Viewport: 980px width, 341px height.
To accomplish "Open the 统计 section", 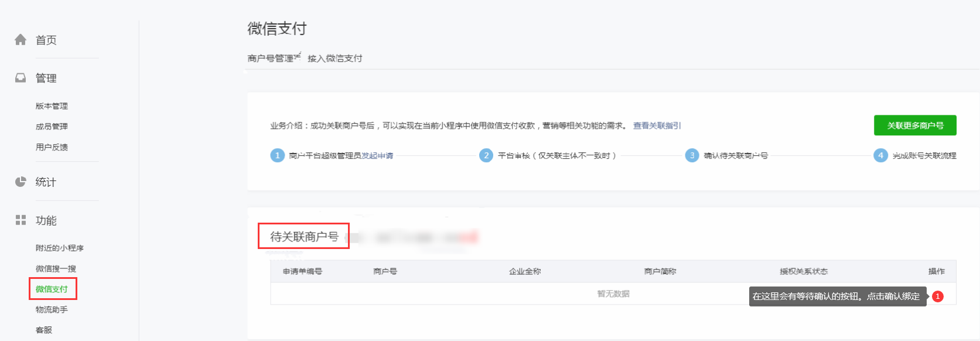I will (46, 182).
